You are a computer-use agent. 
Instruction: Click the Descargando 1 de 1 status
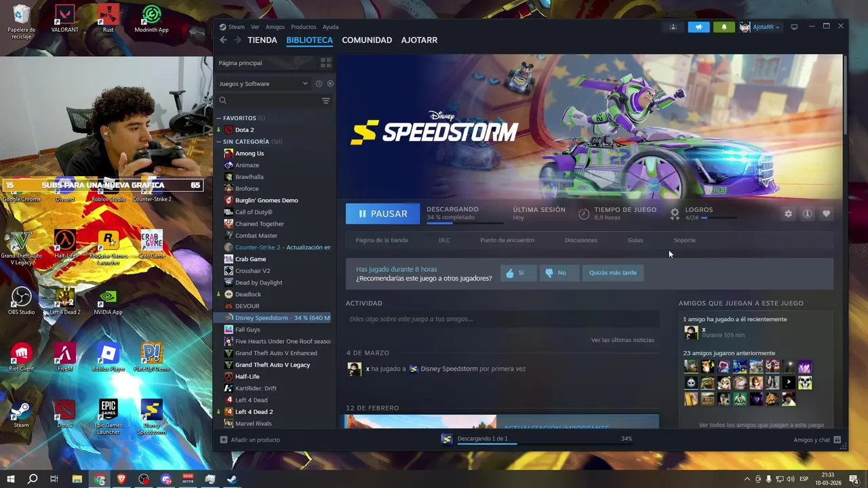point(482,439)
